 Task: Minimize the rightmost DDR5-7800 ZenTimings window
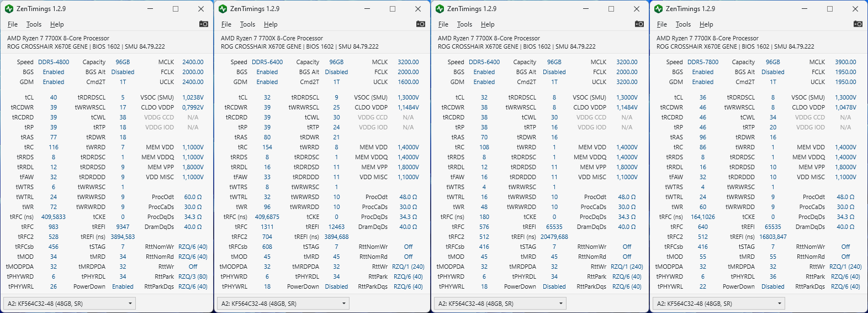pos(805,9)
